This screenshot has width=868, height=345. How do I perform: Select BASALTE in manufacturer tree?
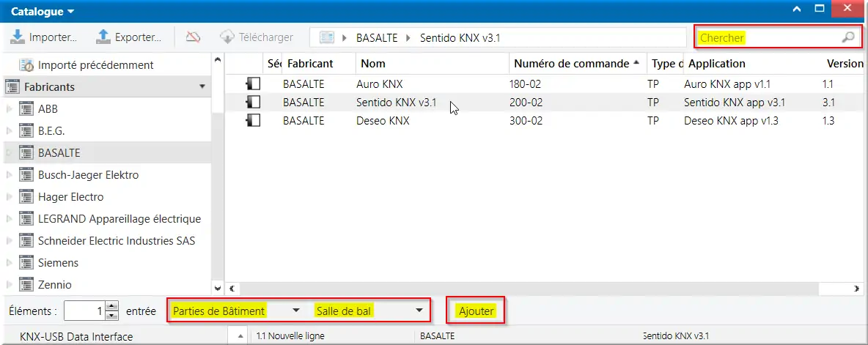[x=59, y=153]
